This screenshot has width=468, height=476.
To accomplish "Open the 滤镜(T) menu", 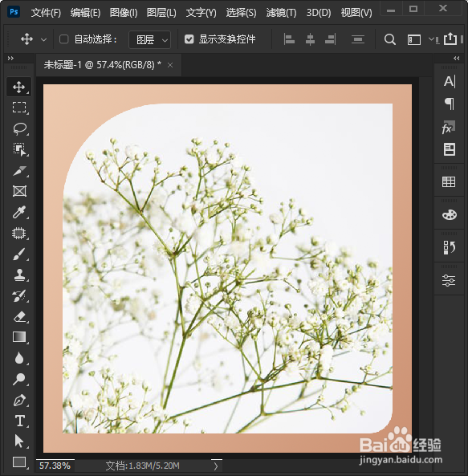I will pyautogui.click(x=281, y=13).
